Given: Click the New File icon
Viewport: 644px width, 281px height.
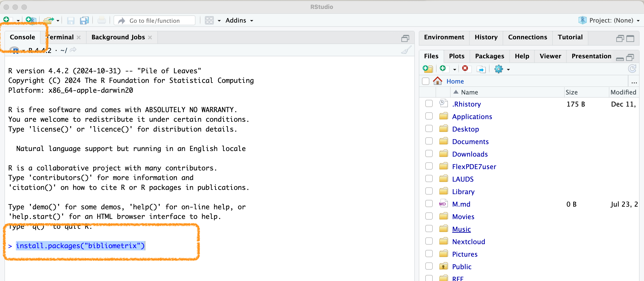Looking at the screenshot, I should click(7, 20).
